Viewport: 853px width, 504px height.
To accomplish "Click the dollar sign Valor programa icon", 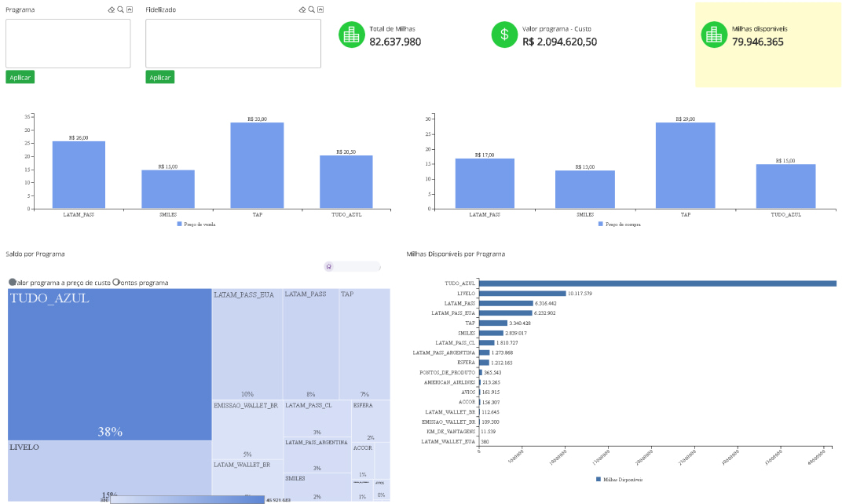I will click(x=504, y=35).
